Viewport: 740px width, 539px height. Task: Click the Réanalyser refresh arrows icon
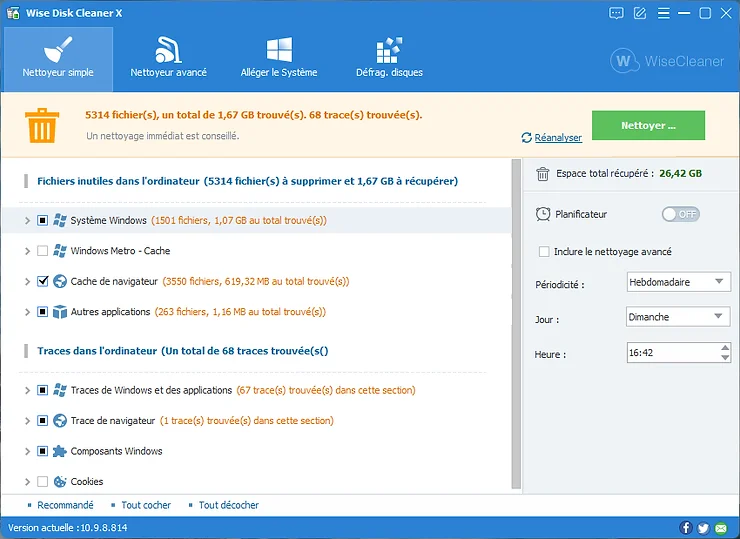pyautogui.click(x=526, y=137)
